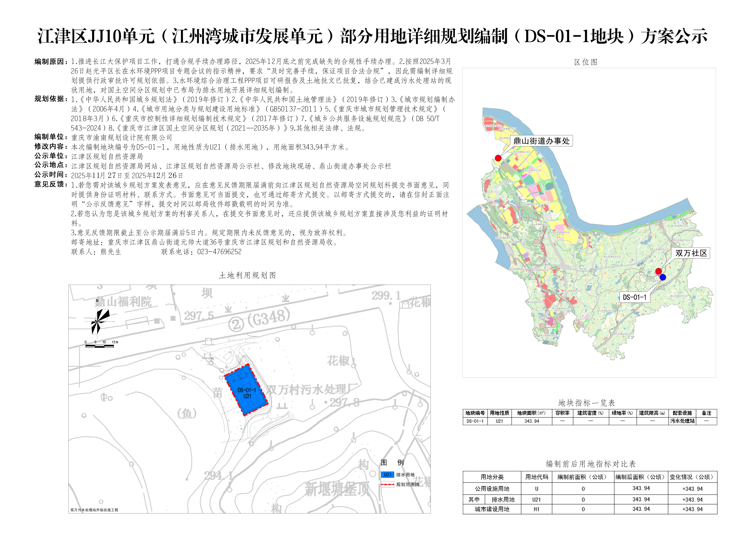
Task: Click the 双万社区 callout label
Action: 691,253
